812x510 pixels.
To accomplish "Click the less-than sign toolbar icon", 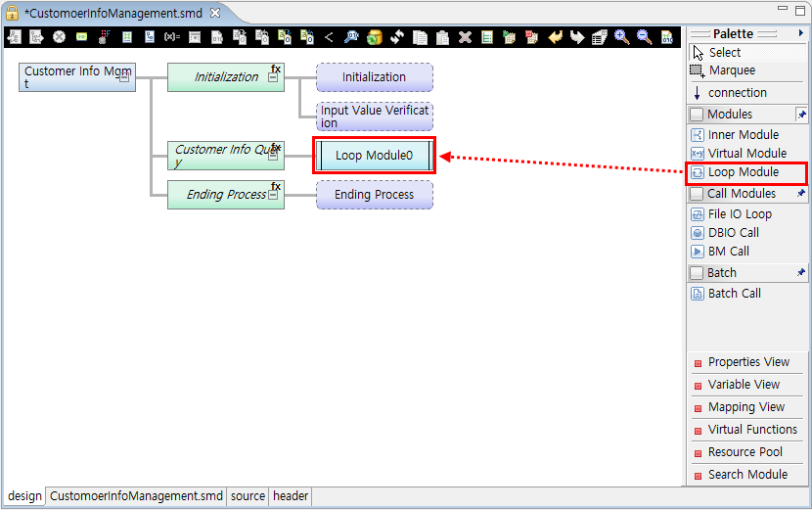I will (x=329, y=37).
